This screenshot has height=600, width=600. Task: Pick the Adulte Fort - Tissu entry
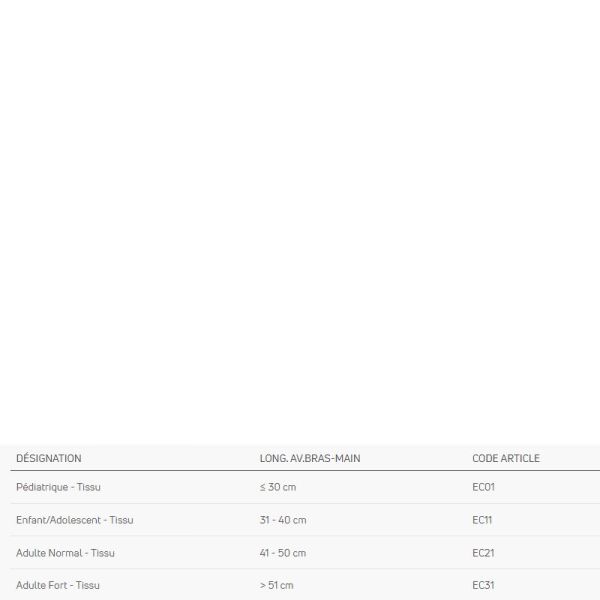click(58, 585)
